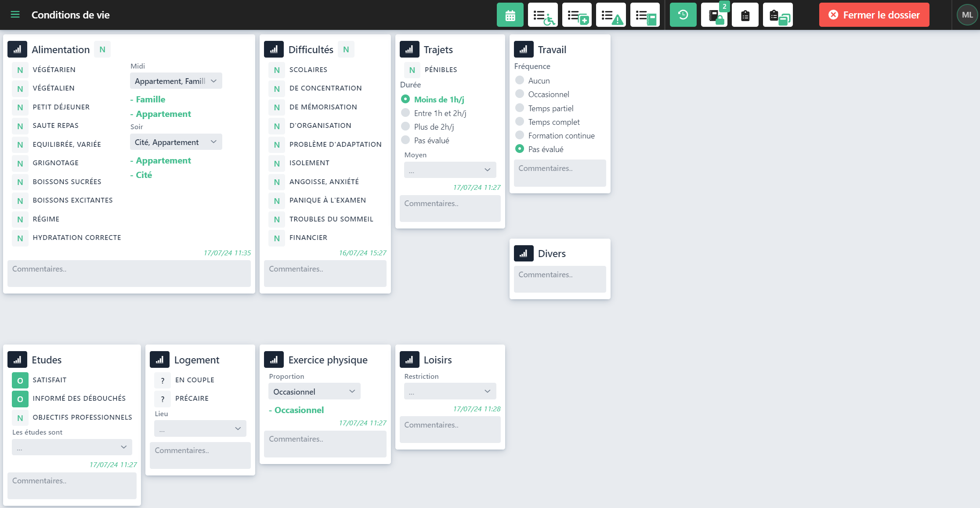Screen dimensions: 980x508
Task: Click the Fermer le dossier button
Action: click(874, 15)
